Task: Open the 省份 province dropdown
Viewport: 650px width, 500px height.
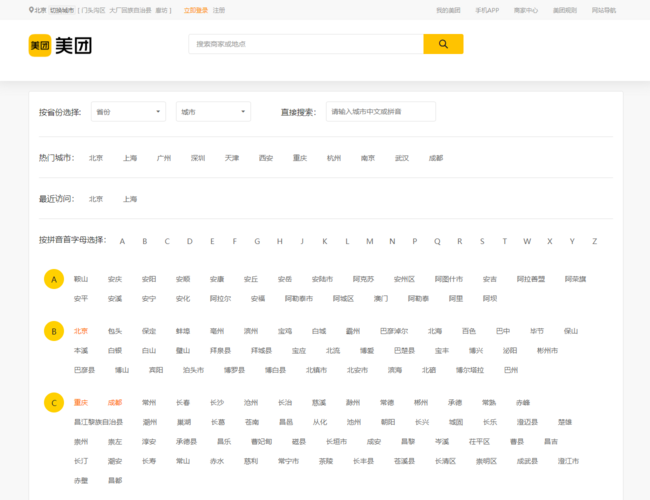Action: 128,112
